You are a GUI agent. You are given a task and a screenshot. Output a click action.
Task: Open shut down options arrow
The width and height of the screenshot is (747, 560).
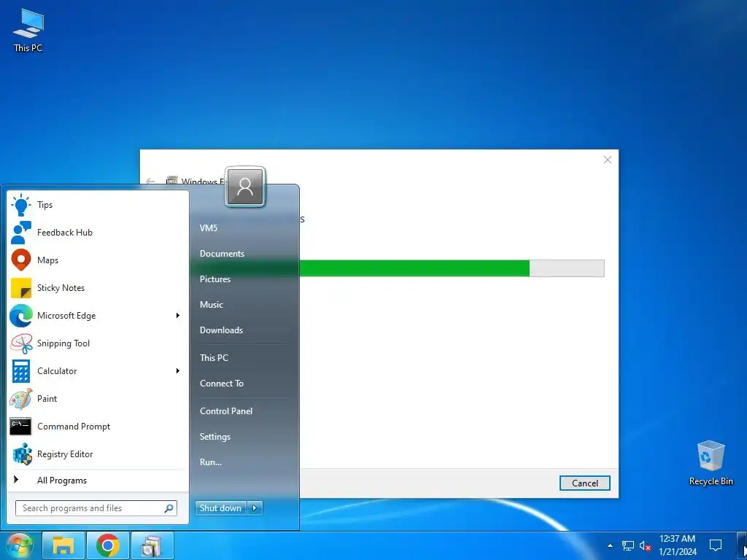tap(255, 508)
